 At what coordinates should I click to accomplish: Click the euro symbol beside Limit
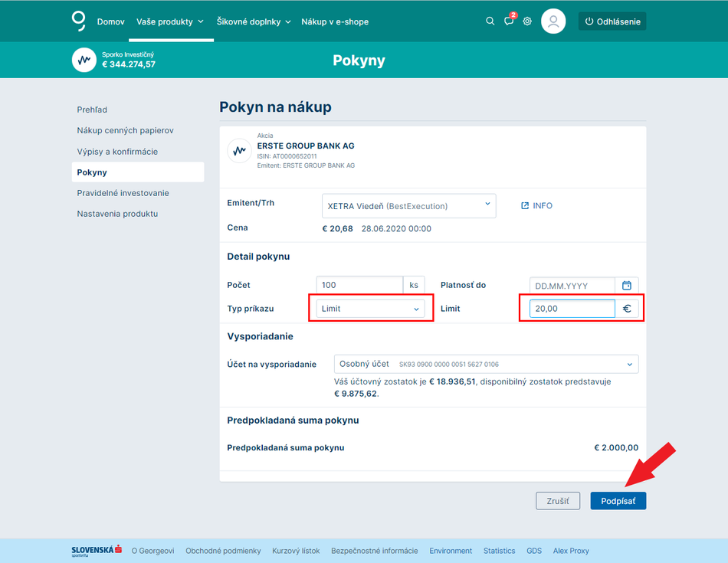coord(627,309)
